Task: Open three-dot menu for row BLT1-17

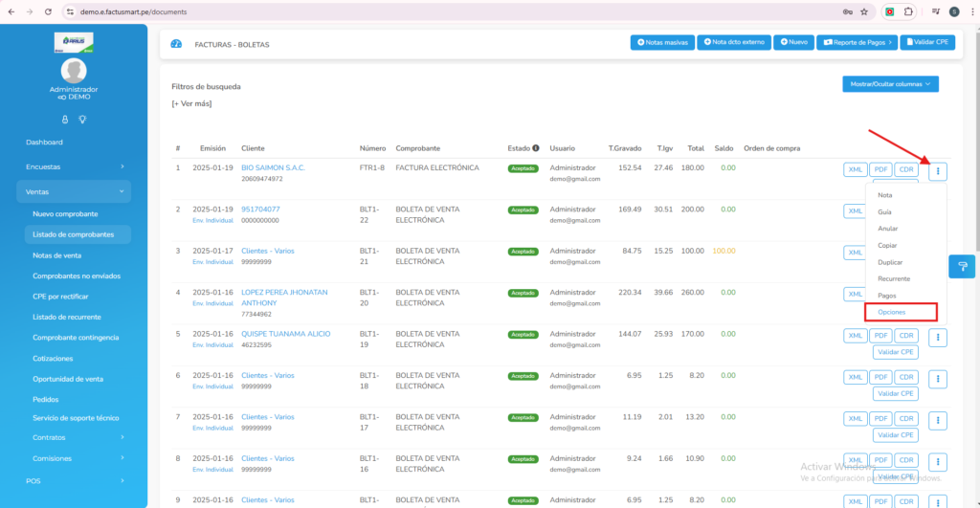Action: [938, 421]
